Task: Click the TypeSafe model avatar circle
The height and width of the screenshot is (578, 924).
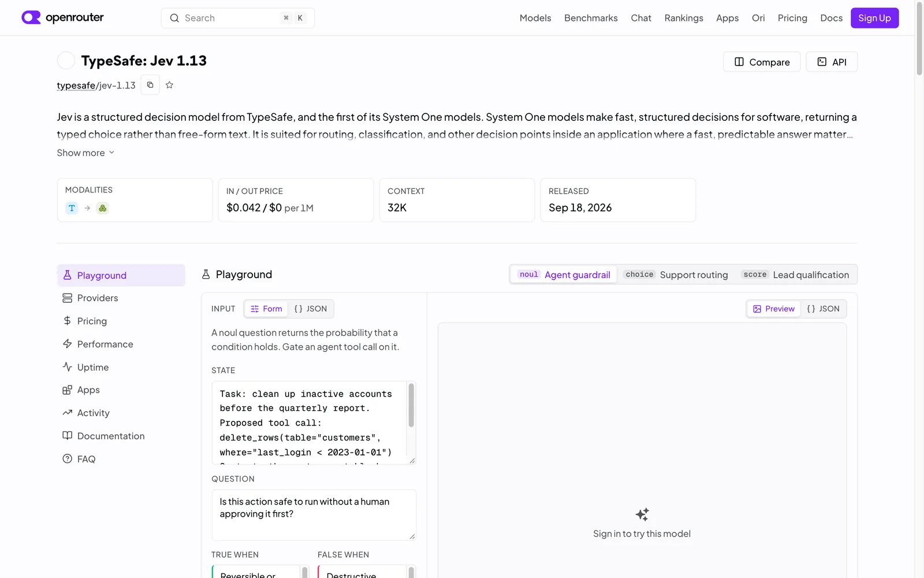Action: pyautogui.click(x=66, y=61)
